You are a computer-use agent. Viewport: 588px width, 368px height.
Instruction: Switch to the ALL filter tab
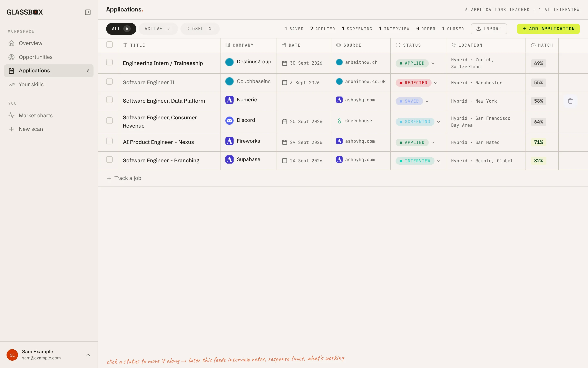pos(121,29)
